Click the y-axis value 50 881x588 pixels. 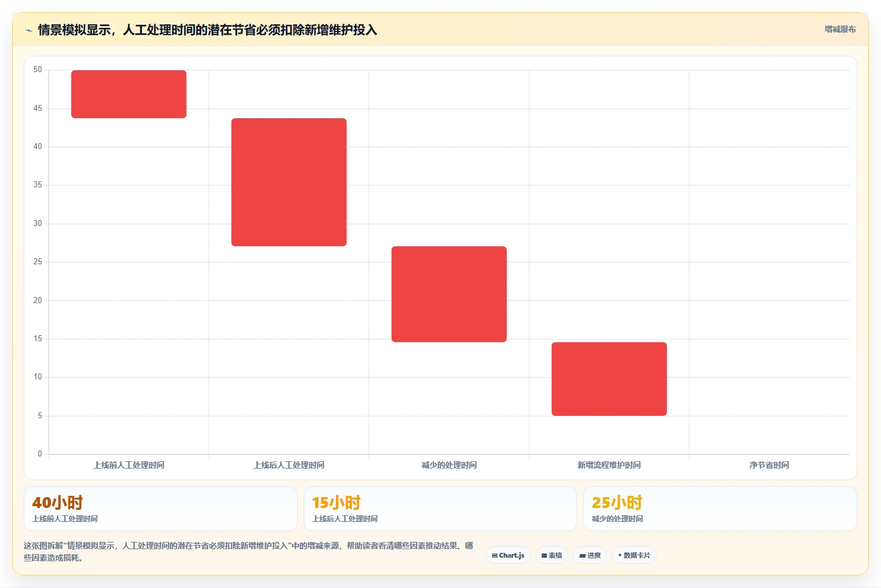tap(38, 70)
